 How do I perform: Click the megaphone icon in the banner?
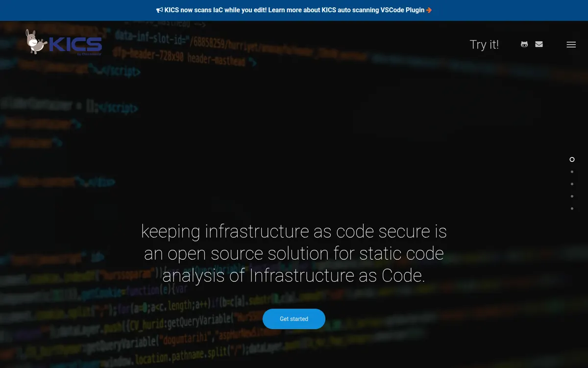point(159,10)
